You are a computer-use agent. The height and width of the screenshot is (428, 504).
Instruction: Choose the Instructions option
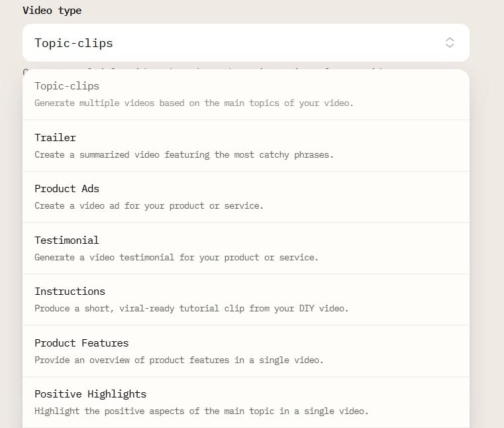pyautogui.click(x=246, y=299)
